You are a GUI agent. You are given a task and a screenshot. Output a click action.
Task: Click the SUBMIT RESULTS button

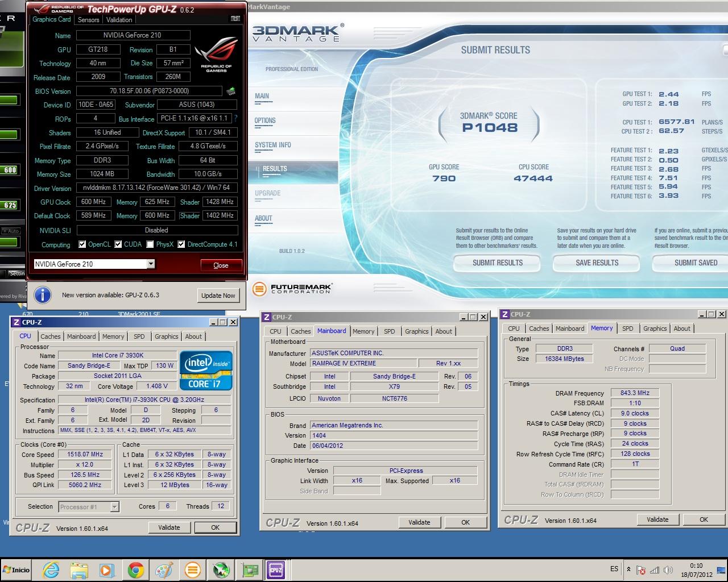[498, 263]
